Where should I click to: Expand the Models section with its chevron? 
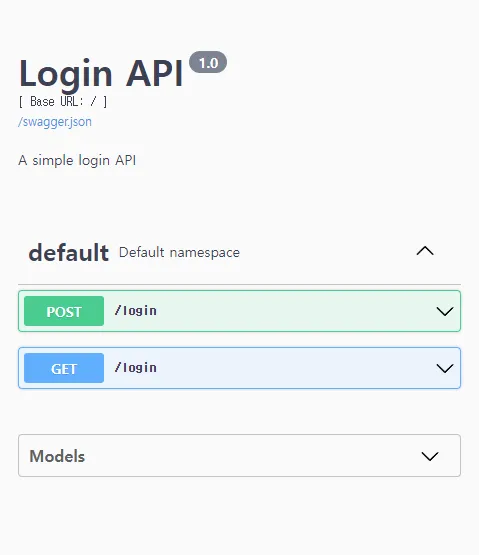pyautogui.click(x=430, y=456)
